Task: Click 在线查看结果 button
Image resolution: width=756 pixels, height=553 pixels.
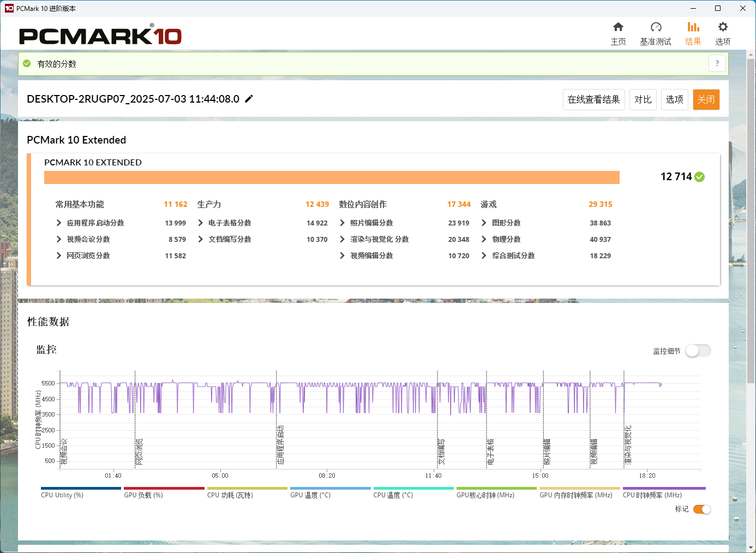Action: [x=593, y=99]
